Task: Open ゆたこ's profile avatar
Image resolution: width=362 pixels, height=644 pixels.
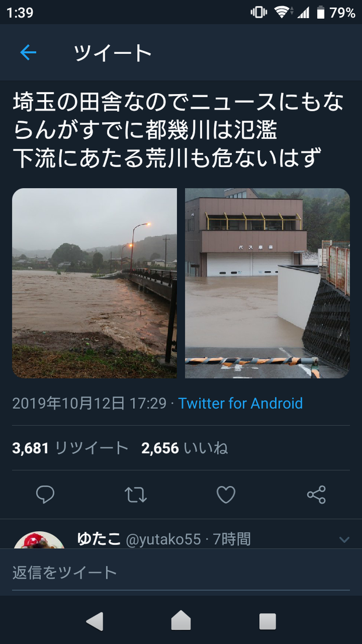Action: tap(39, 541)
